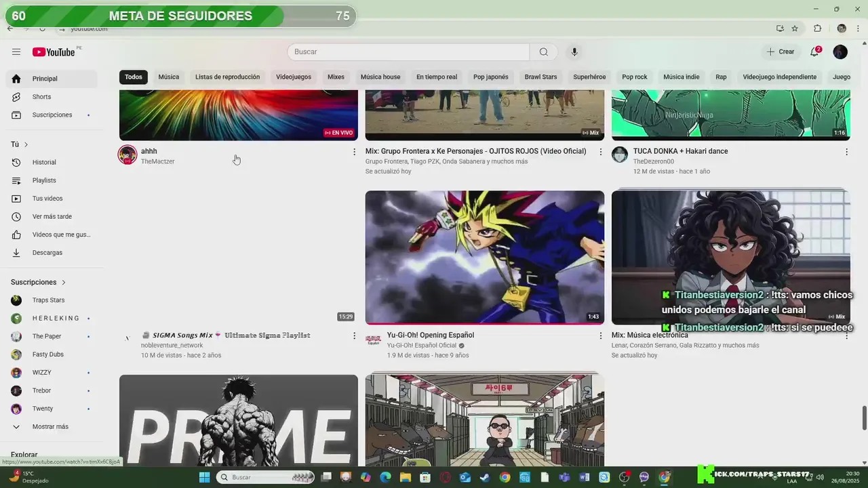This screenshot has width=868, height=488.
Task: Open TheDezeron00 channel avatar
Action: point(620,155)
